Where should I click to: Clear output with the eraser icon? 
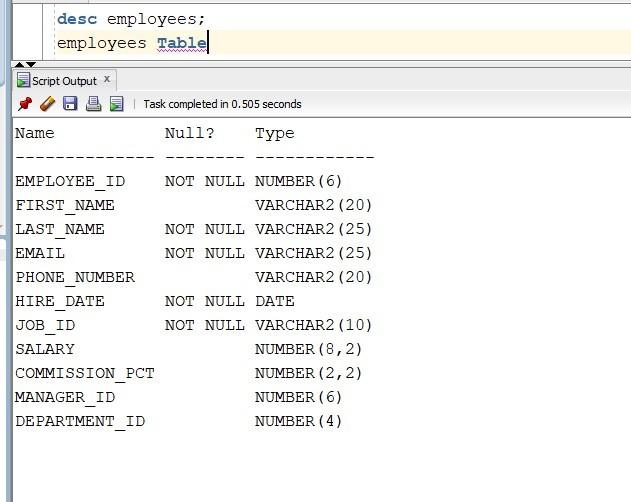coord(47,104)
